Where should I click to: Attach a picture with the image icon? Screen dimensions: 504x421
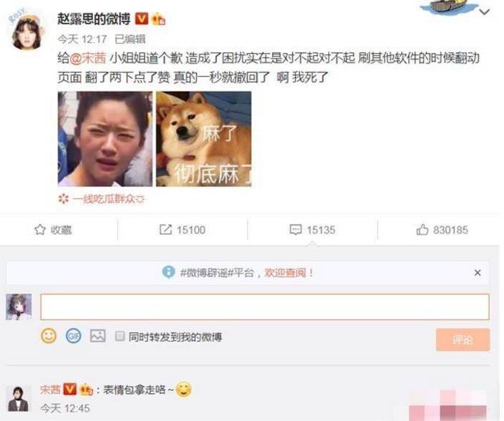[97, 337]
